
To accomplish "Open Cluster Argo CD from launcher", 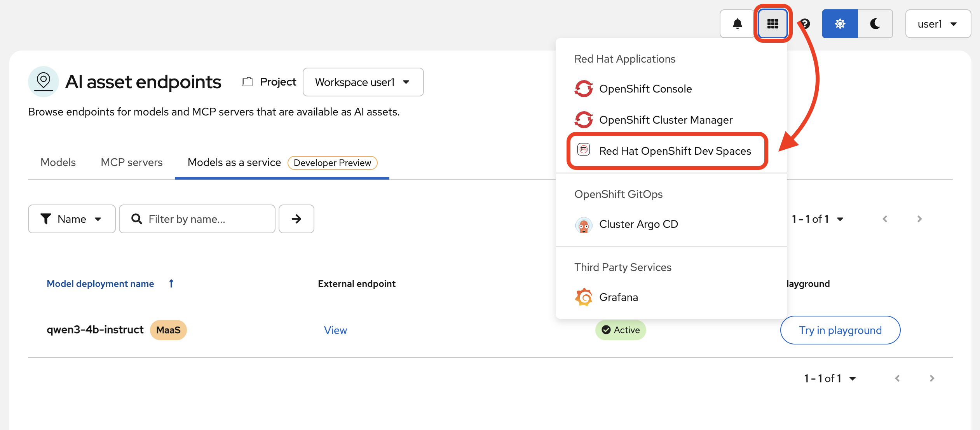I will (x=671, y=224).
